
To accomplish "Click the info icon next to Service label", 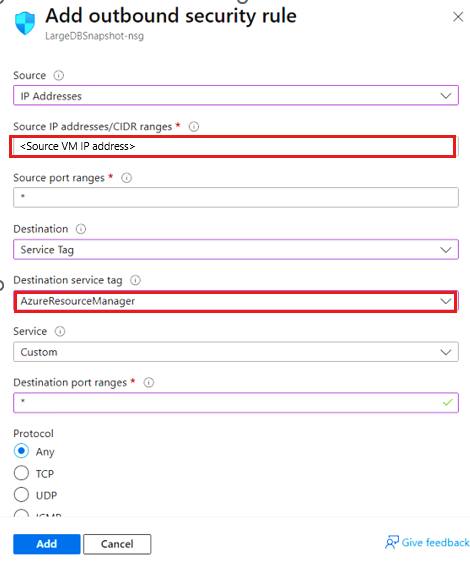I will [x=60, y=331].
